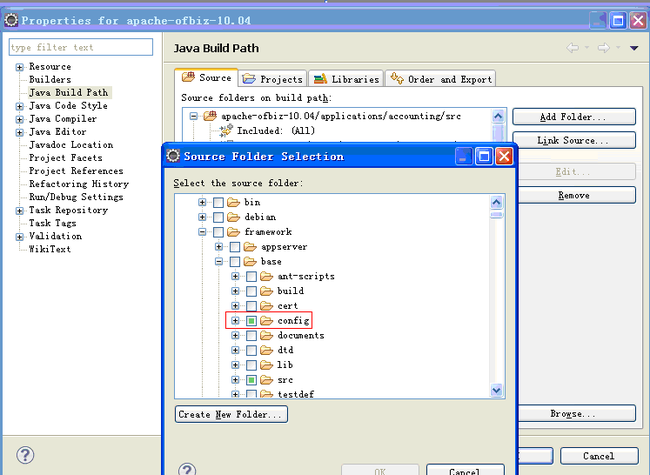650x475 pixels.
Task: Switch to the Projects tab
Action: coord(272,79)
